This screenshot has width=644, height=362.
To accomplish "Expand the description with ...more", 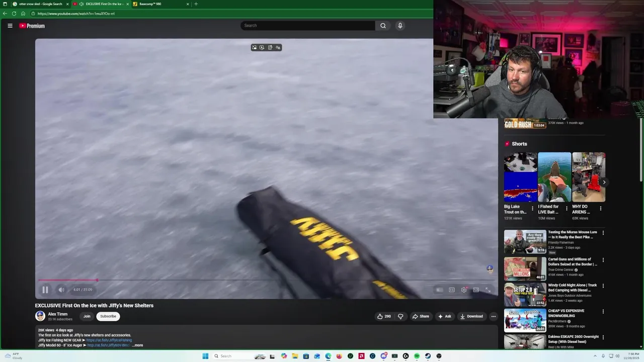I will pyautogui.click(x=137, y=345).
